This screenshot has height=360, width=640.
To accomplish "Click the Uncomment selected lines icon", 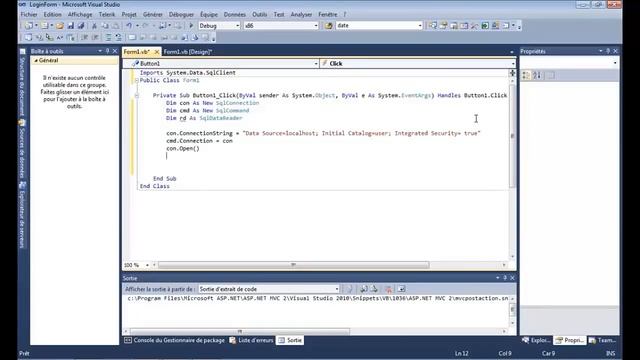I will 118,38.
